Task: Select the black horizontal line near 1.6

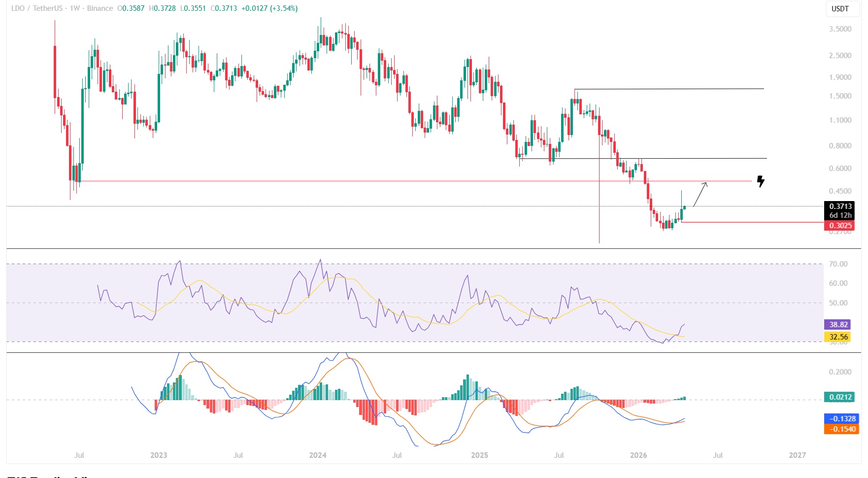Action: (669, 89)
